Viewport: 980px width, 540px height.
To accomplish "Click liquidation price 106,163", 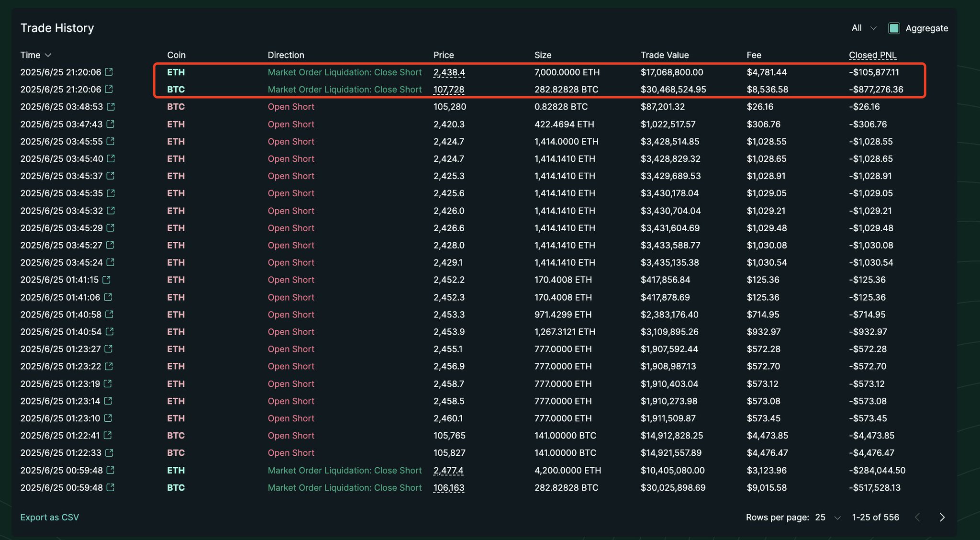I will (449, 488).
